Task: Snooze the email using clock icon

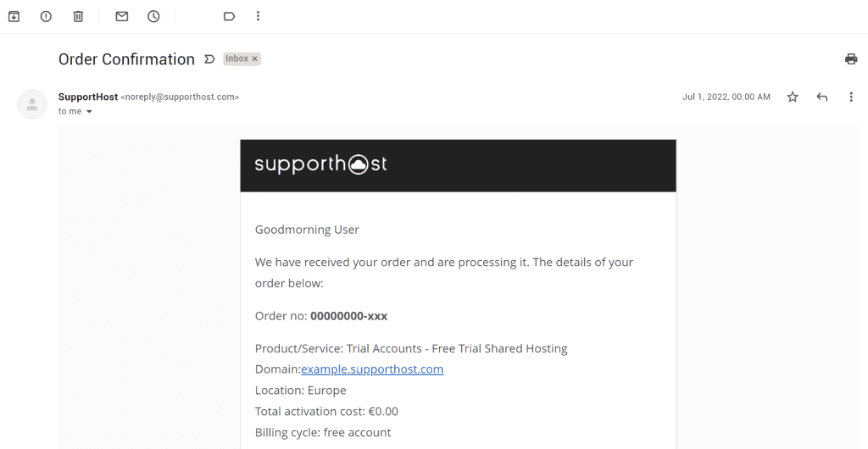Action: point(153,17)
